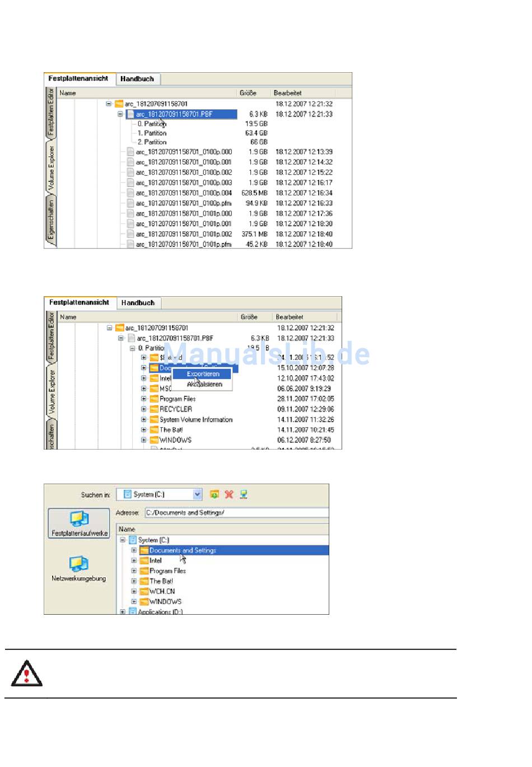Select the WINDOWS folder under System (C:)
This screenshot has width=532, height=767.
click(x=165, y=602)
